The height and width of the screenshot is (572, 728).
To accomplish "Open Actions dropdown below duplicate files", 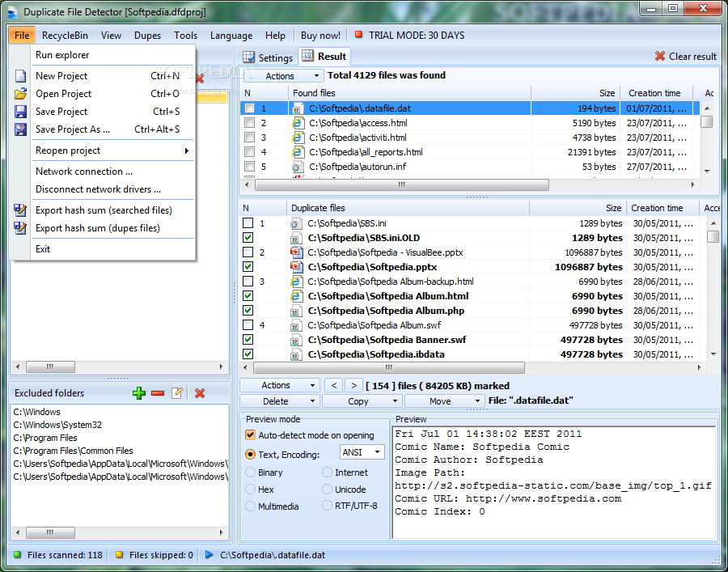I will pyautogui.click(x=280, y=385).
